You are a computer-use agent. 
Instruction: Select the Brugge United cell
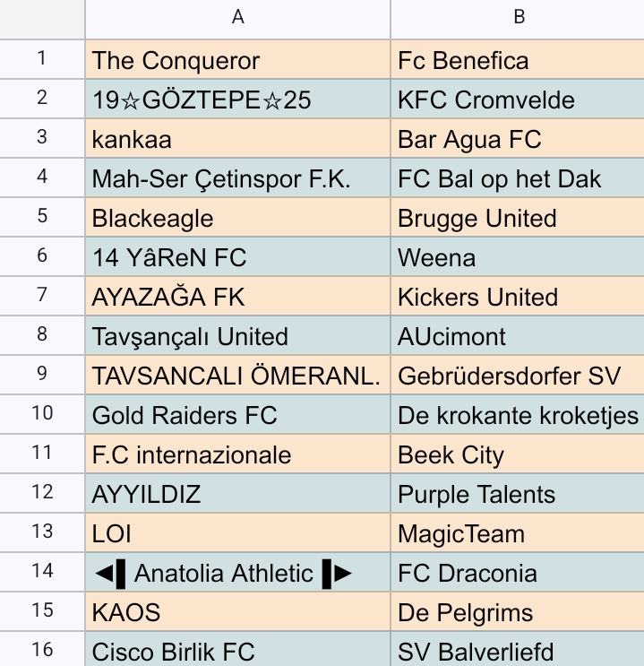click(x=518, y=217)
